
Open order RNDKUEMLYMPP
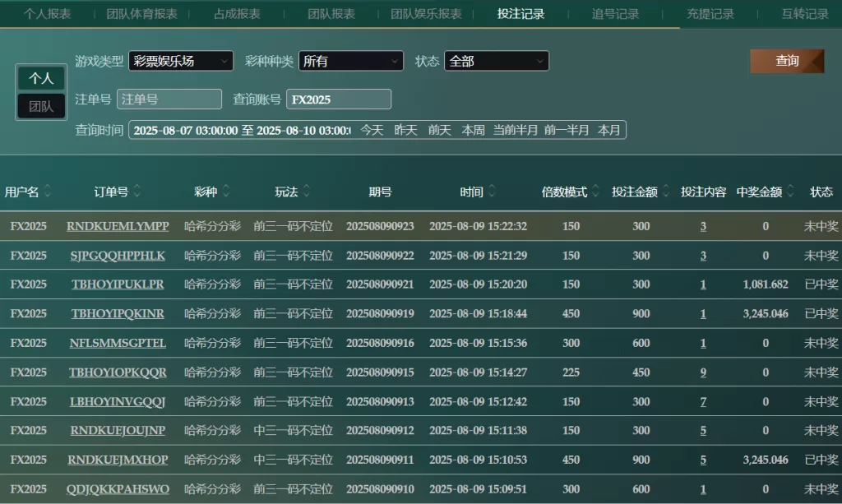tap(118, 226)
